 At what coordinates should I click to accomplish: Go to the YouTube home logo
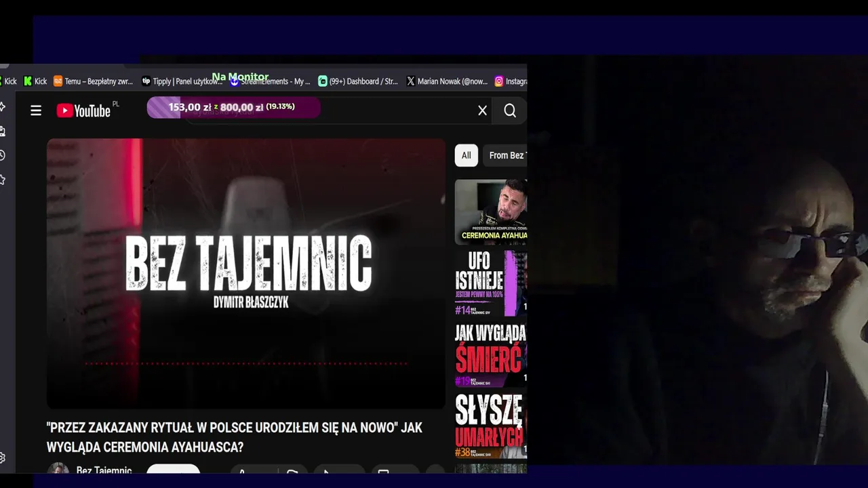pyautogui.click(x=83, y=110)
